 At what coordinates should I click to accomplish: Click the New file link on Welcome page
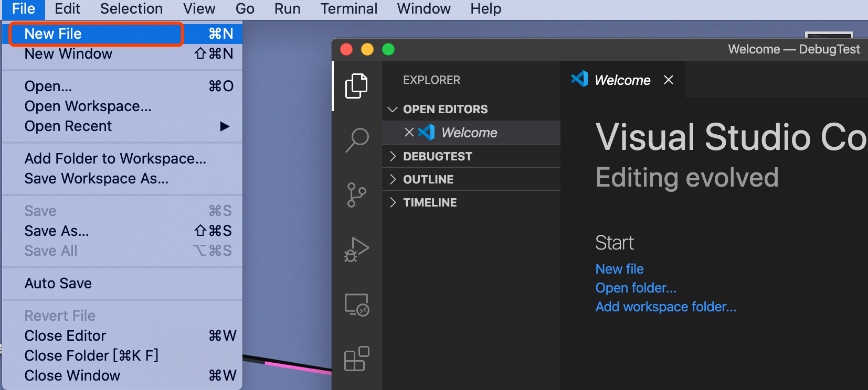[x=619, y=269]
